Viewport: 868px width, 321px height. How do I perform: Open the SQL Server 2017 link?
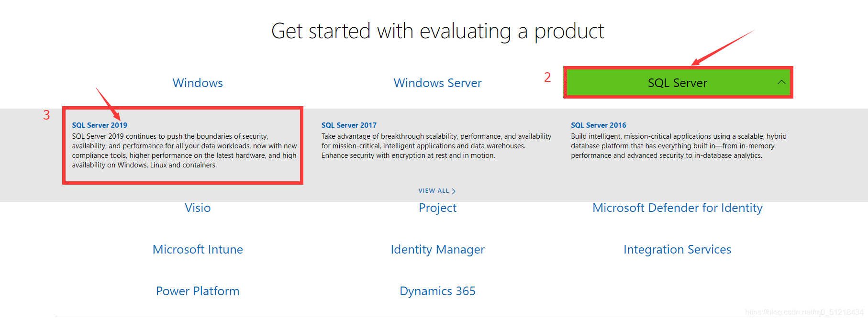349,125
